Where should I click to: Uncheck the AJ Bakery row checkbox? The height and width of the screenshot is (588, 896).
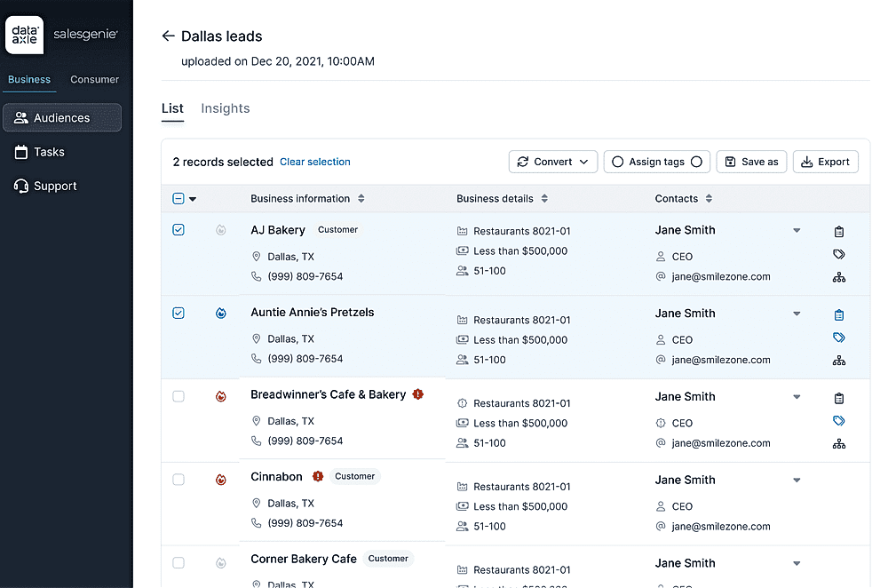(x=178, y=229)
